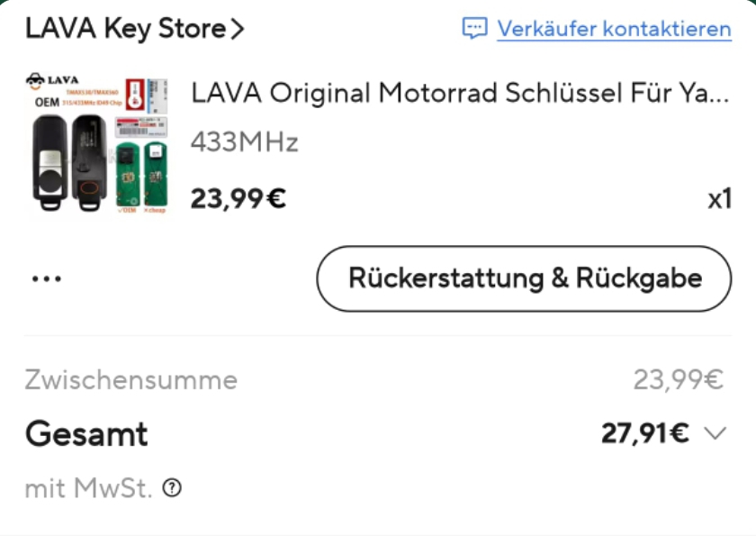Click the Zwischensumme label
The image size is (756, 536).
pos(131,380)
